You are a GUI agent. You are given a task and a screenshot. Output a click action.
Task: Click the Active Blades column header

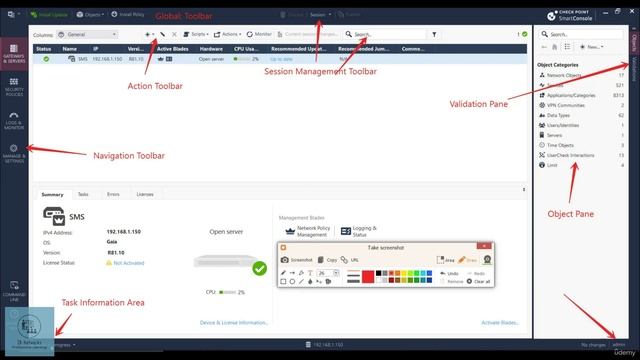pos(173,49)
